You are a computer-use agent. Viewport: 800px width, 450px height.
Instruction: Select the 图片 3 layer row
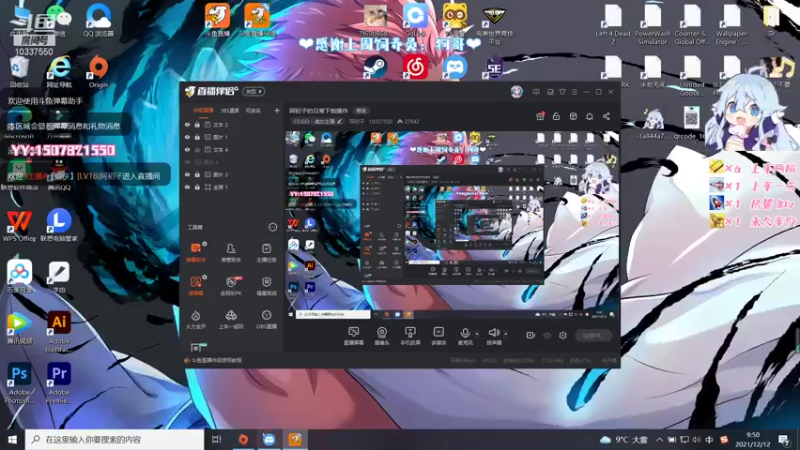coord(231,174)
